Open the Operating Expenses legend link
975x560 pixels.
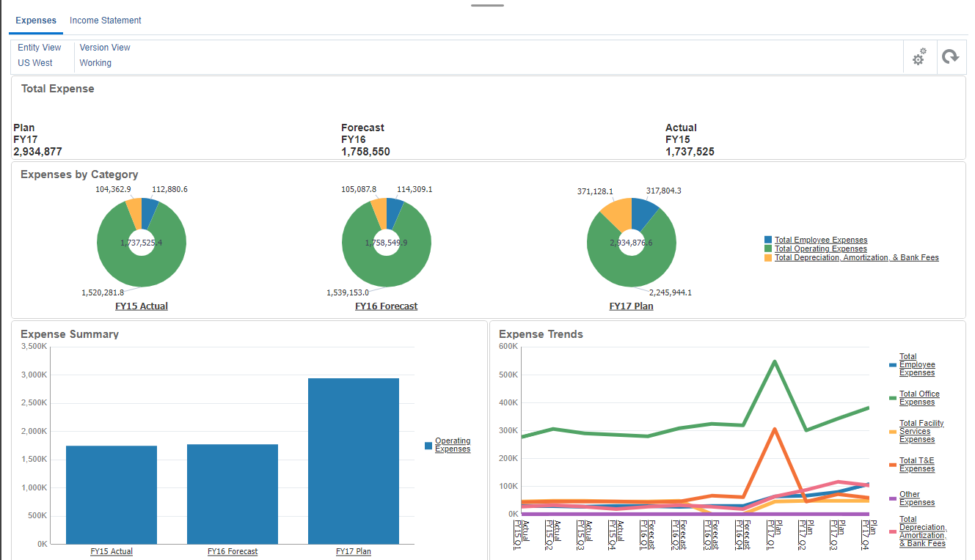(x=453, y=444)
